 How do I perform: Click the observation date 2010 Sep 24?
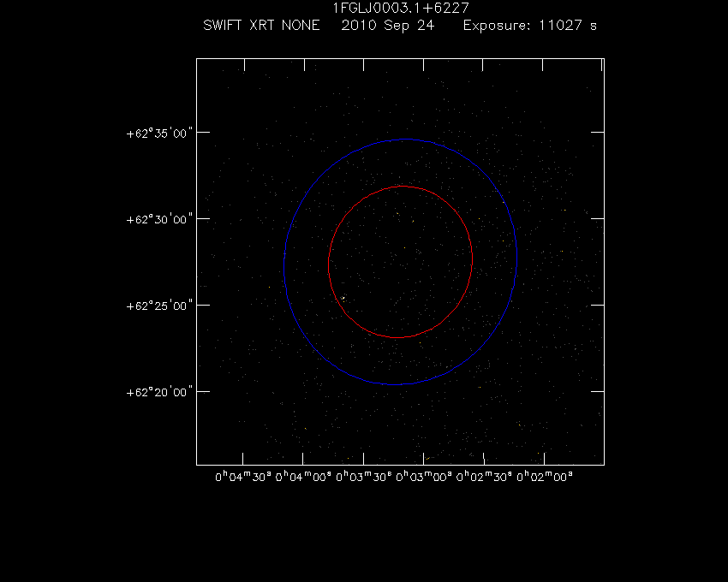(388, 25)
